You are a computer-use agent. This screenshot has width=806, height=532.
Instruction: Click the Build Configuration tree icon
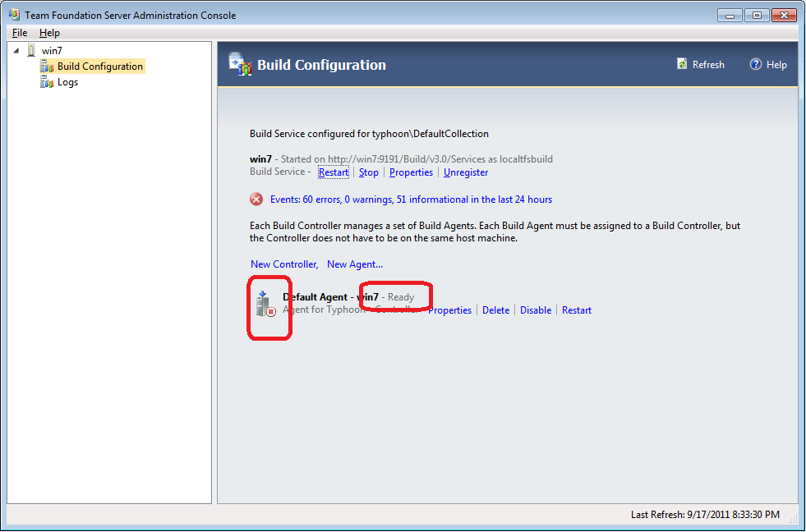(48, 66)
